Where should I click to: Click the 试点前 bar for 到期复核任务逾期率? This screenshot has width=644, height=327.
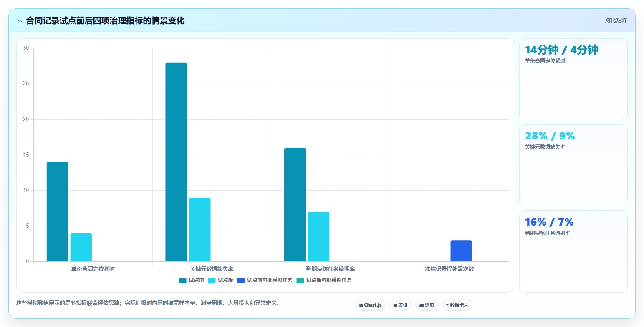tap(295, 205)
